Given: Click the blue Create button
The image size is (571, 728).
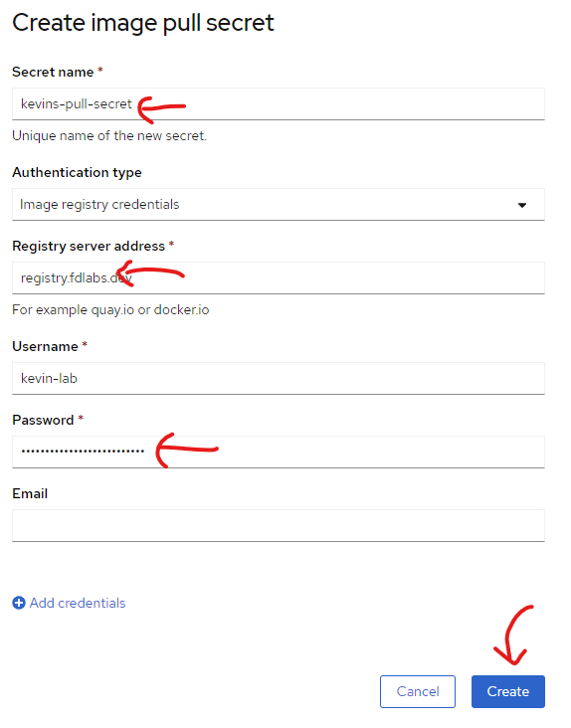Looking at the screenshot, I should 508,691.
